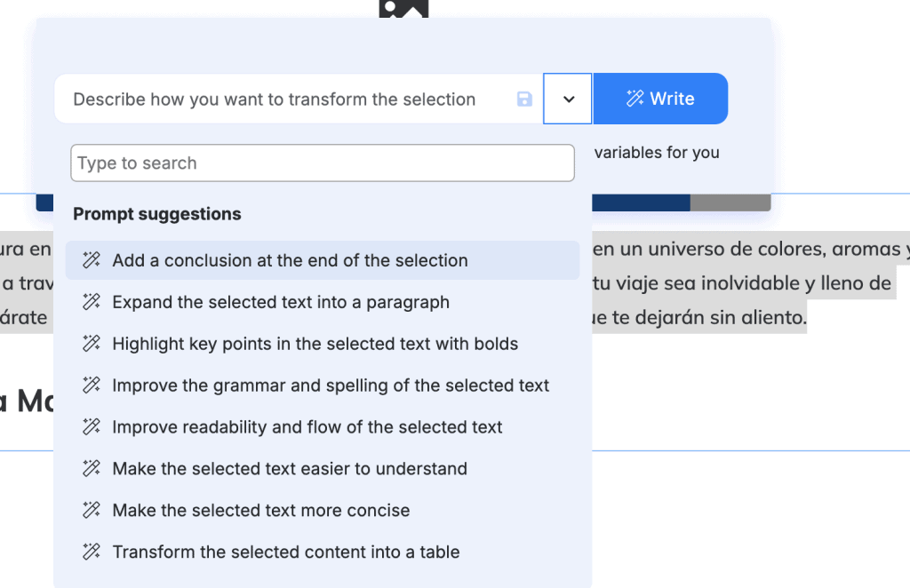Pick 'Make the selected text more concise'
Viewport: 910px width, 588px height.
[323, 511]
